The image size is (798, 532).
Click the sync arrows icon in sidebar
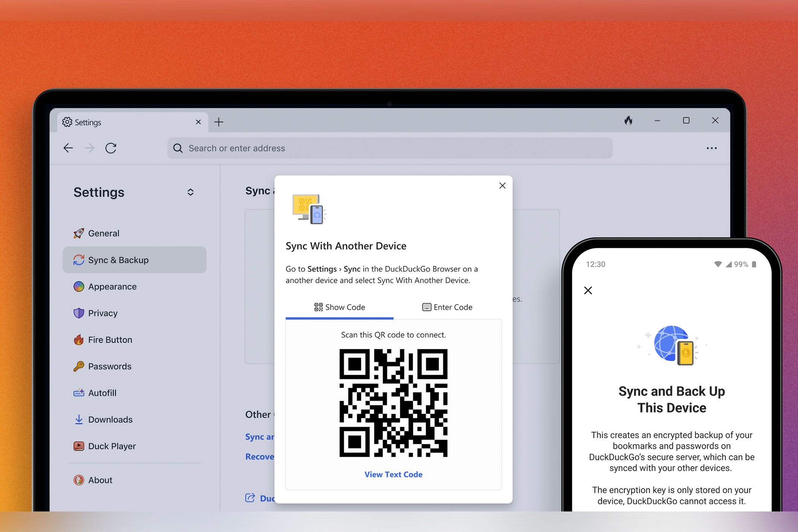(79, 260)
